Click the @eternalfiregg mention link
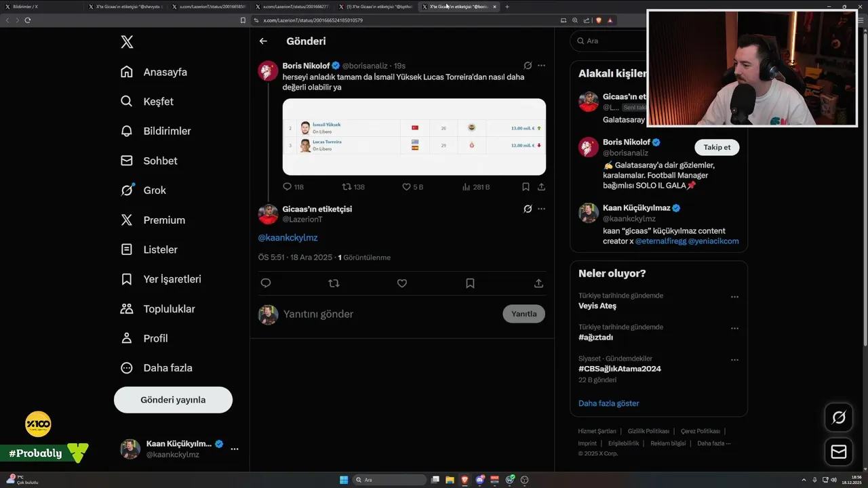 660,241
